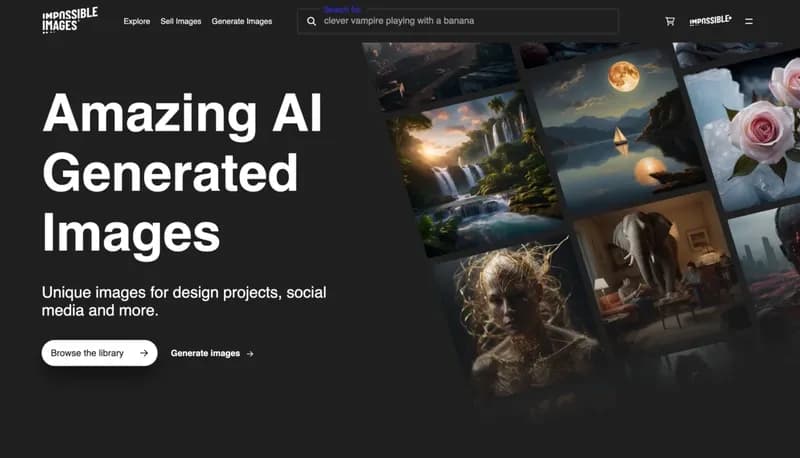This screenshot has height=458, width=800.
Task: Click the Unique images for design projects text
Action: click(184, 301)
